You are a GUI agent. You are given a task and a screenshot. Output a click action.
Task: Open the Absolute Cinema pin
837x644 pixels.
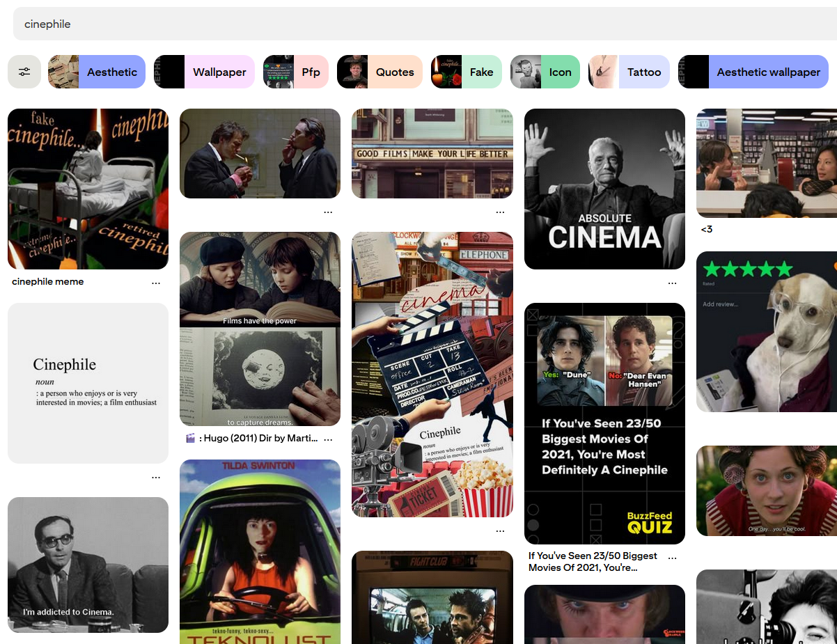pos(604,189)
